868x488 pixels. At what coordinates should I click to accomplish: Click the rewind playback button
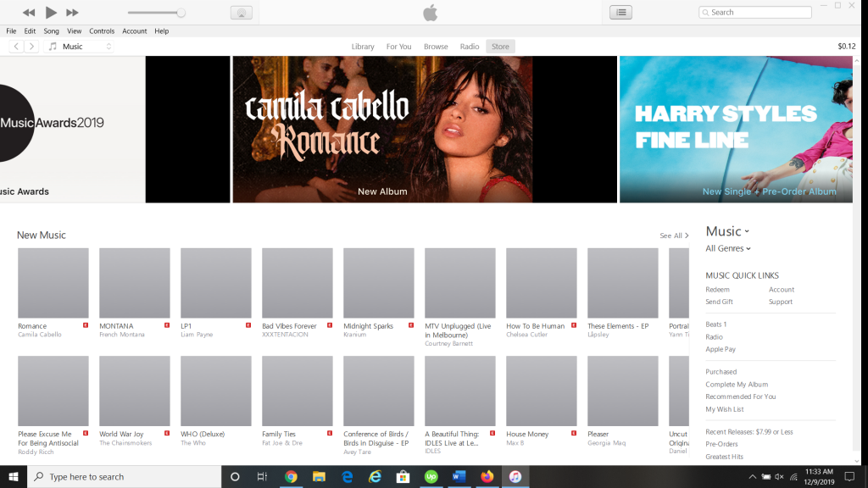29,12
